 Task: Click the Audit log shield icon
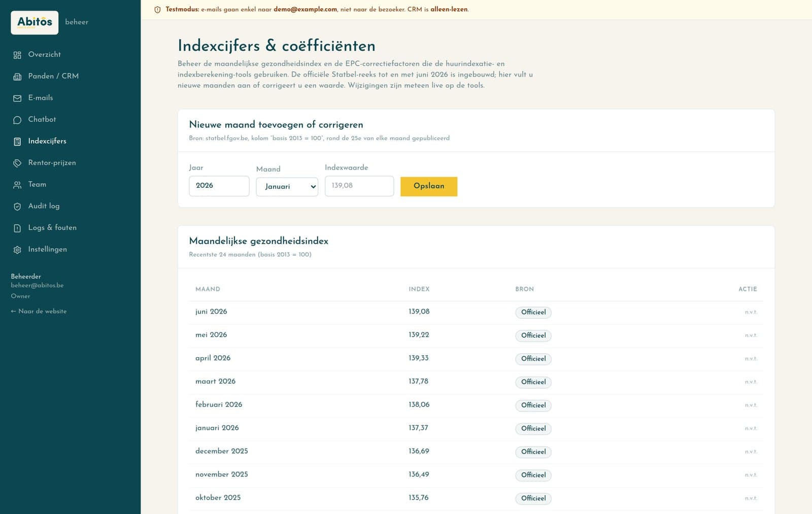[x=17, y=207]
